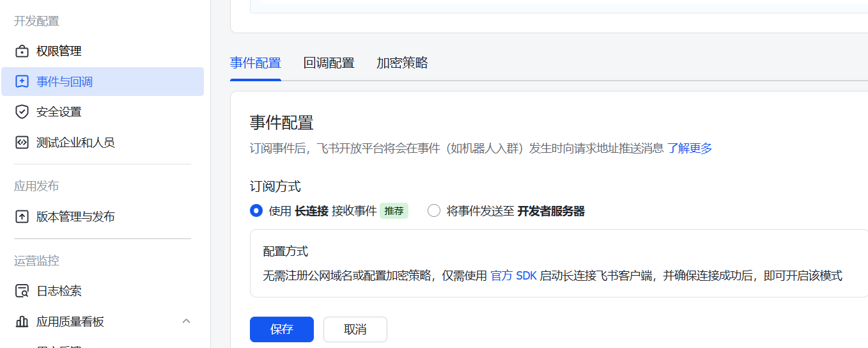Image resolution: width=868 pixels, height=348 pixels.
Task: Collapse 应用质量看板 using its chevron arrow
Action: point(186,321)
